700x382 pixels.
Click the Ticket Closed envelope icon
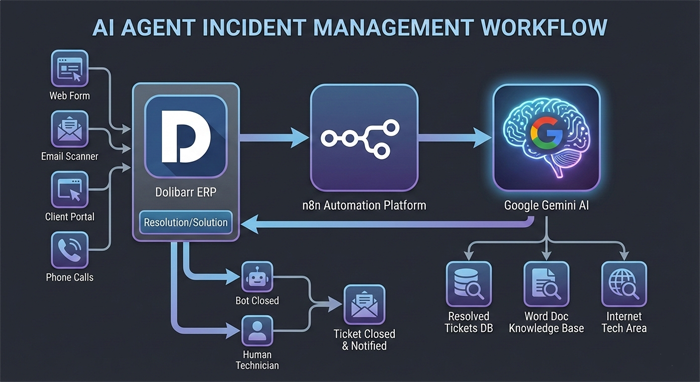[364, 305]
